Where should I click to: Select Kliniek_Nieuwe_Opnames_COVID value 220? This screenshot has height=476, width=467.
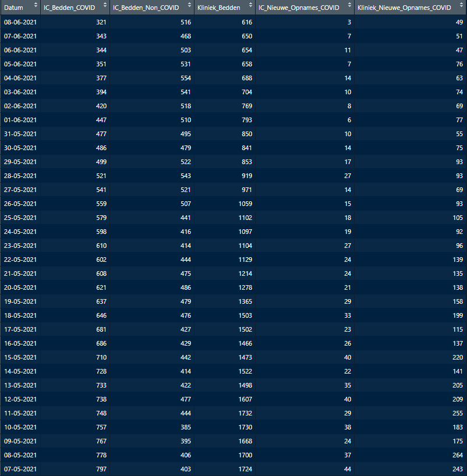point(458,357)
